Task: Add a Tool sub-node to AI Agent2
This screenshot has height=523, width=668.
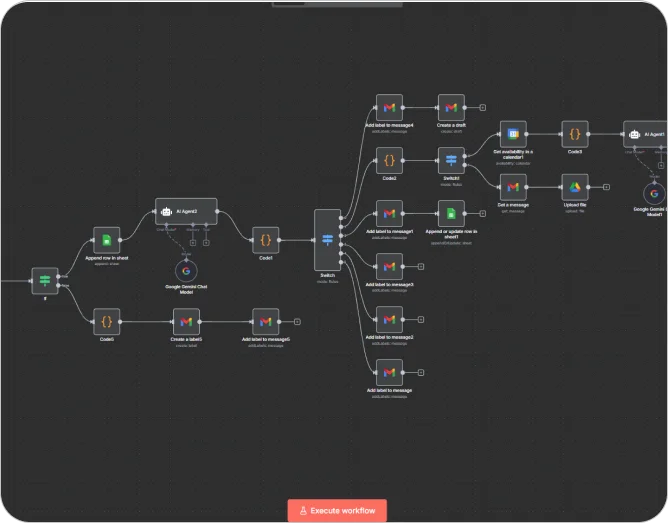Action: (x=206, y=243)
